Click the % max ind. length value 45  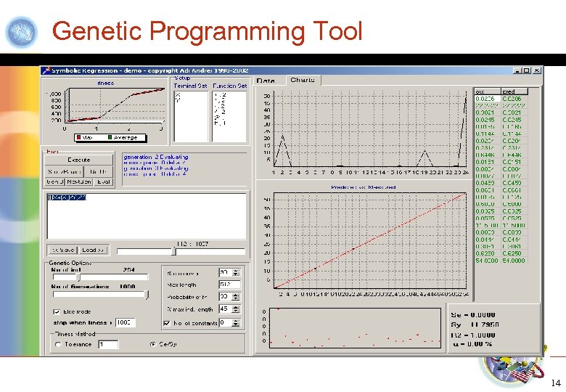point(225,309)
